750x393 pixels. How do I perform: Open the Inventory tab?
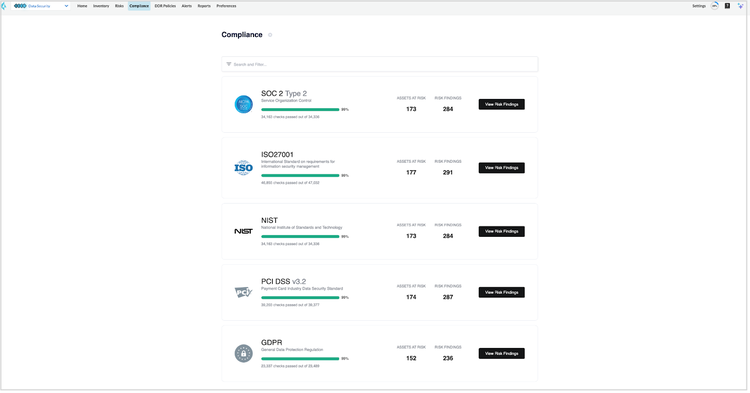pos(101,6)
